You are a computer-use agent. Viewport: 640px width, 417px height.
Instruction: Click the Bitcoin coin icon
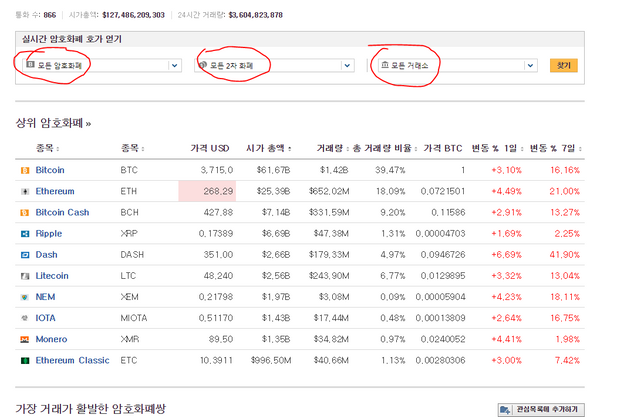[25, 170]
